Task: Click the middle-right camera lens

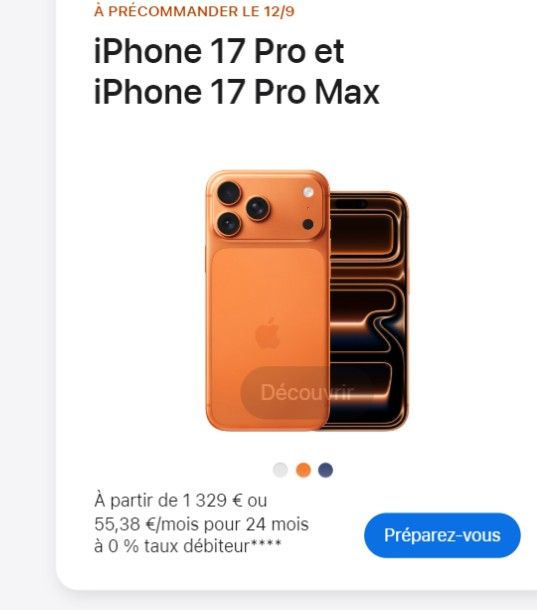Action: click(x=258, y=209)
